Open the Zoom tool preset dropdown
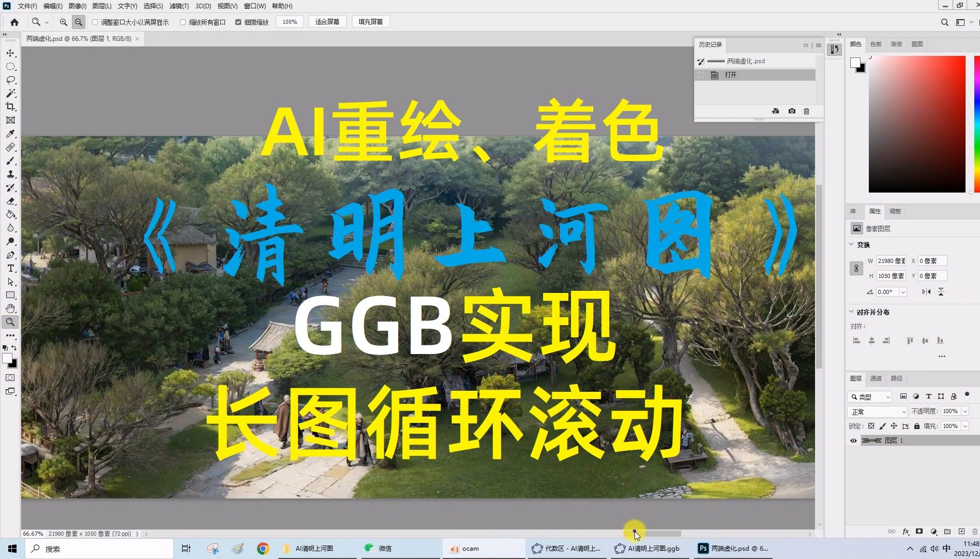 47,22
